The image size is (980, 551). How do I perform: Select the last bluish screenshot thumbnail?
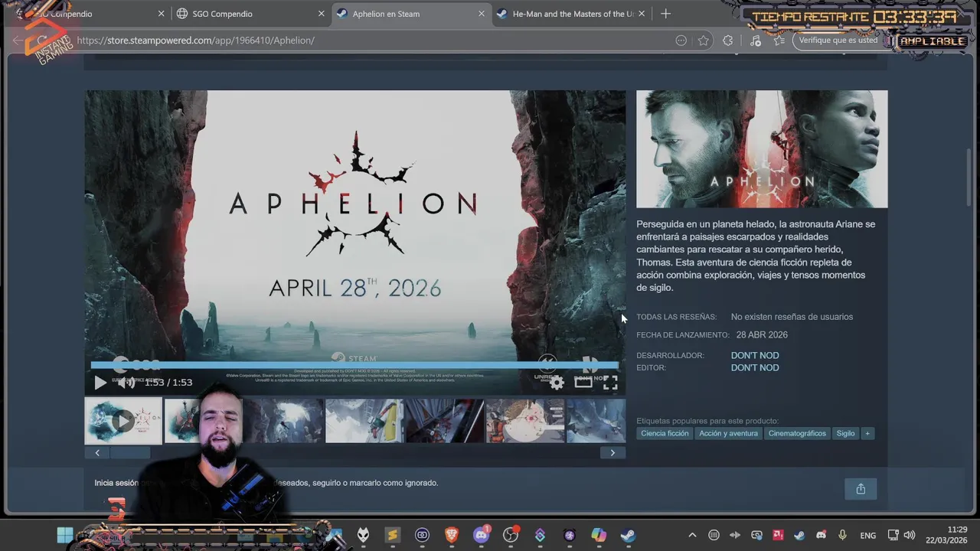tap(596, 420)
